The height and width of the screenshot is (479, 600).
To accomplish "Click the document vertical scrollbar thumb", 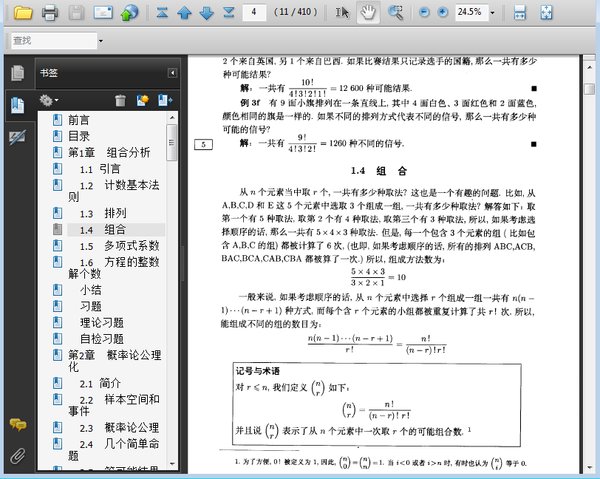I will [x=590, y=90].
